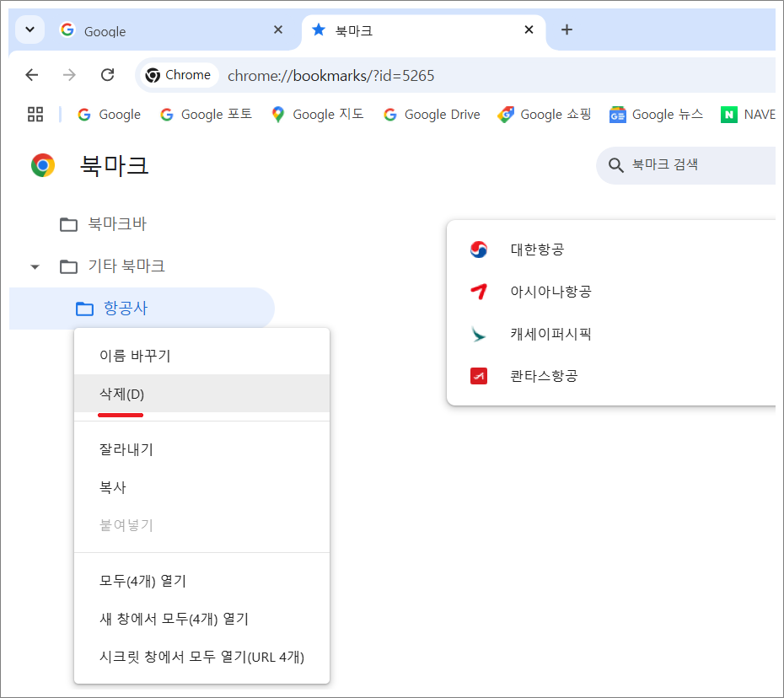784x698 pixels.
Task: Select the 콴타스항공 bookmark entry
Action: click(613, 375)
